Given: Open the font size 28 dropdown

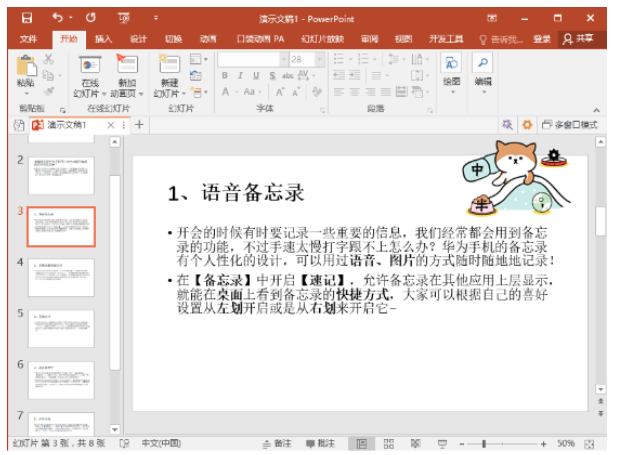Looking at the screenshot, I should click(x=320, y=60).
